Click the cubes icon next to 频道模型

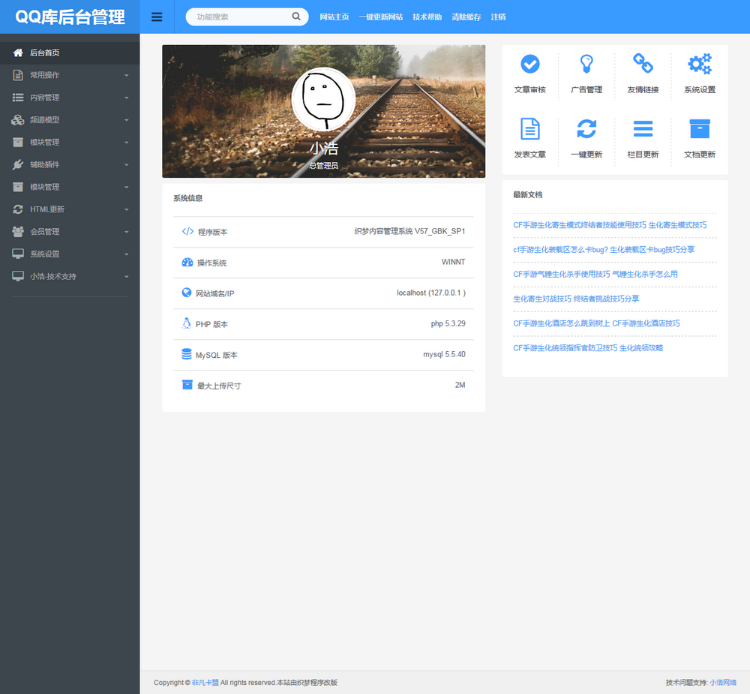tap(18, 120)
